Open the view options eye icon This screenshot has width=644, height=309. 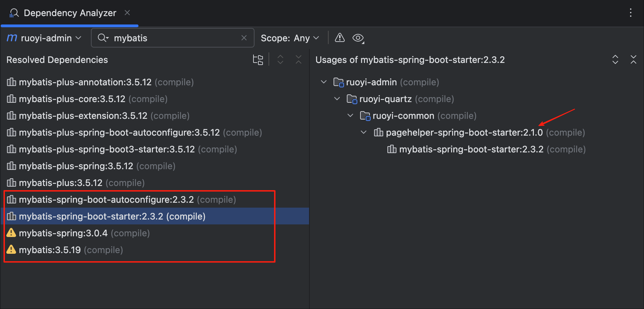point(358,38)
